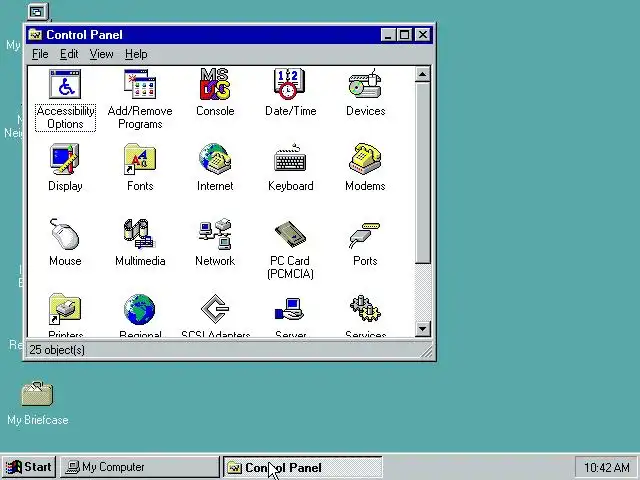Close the Control Panel window

tap(423, 35)
